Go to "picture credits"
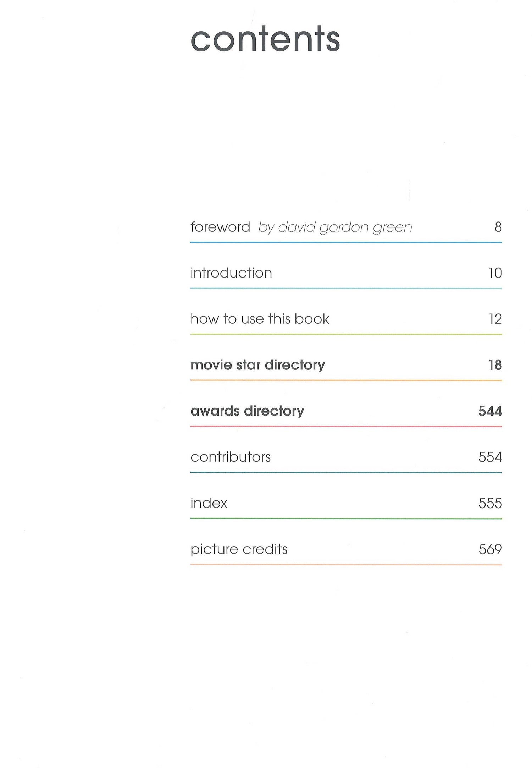532x768 pixels. [239, 549]
